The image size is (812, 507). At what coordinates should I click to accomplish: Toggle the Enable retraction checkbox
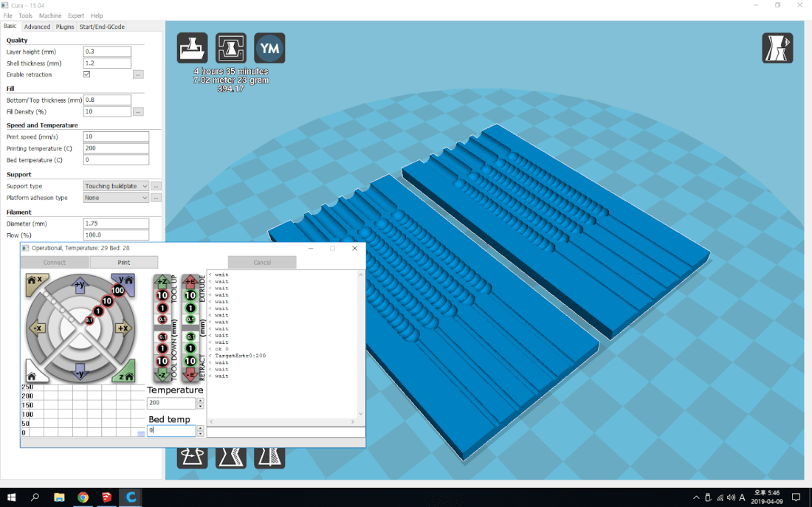click(x=87, y=75)
